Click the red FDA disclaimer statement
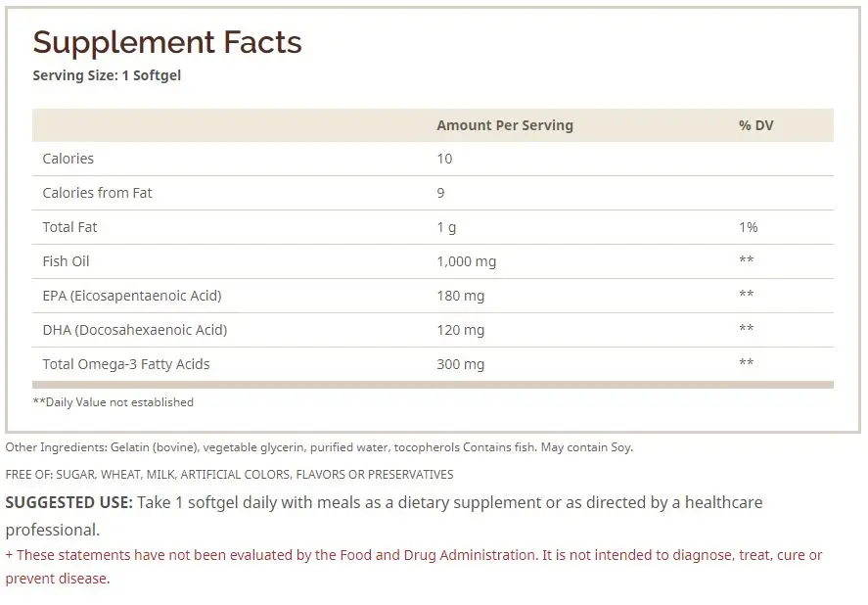 point(414,567)
